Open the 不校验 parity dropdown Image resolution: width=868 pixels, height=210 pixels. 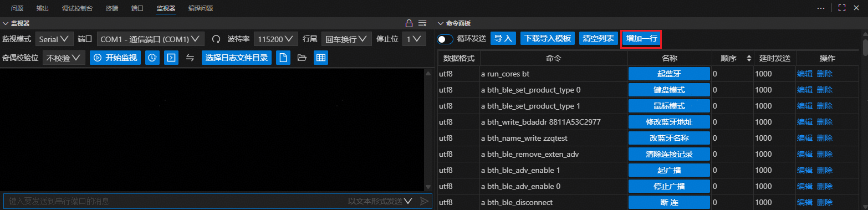click(x=64, y=58)
